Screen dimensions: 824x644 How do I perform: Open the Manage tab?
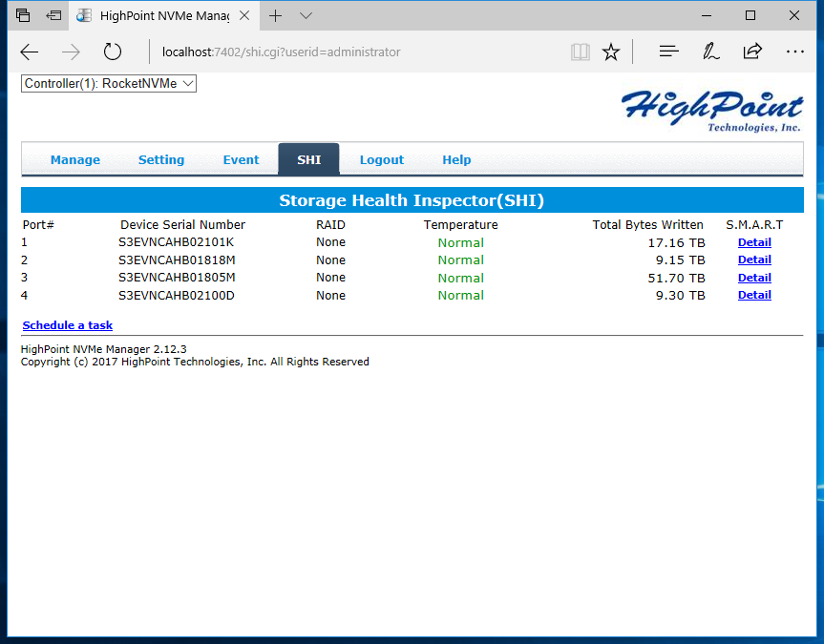75,159
